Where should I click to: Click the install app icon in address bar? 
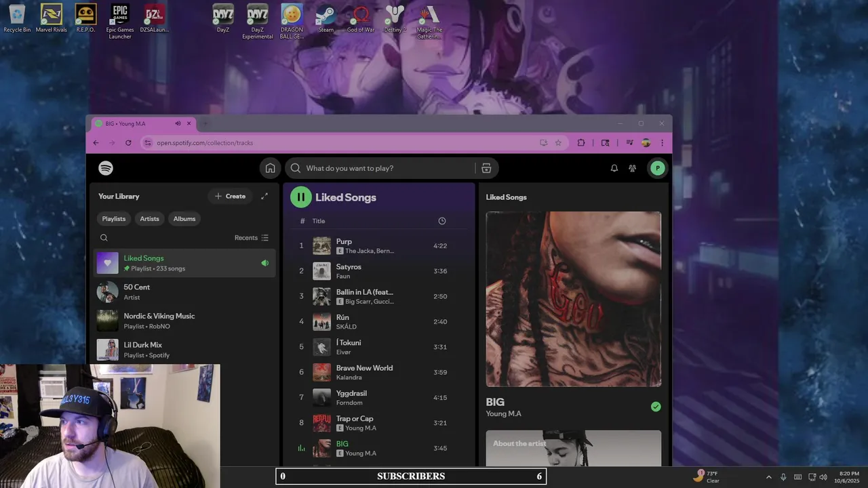[543, 142]
